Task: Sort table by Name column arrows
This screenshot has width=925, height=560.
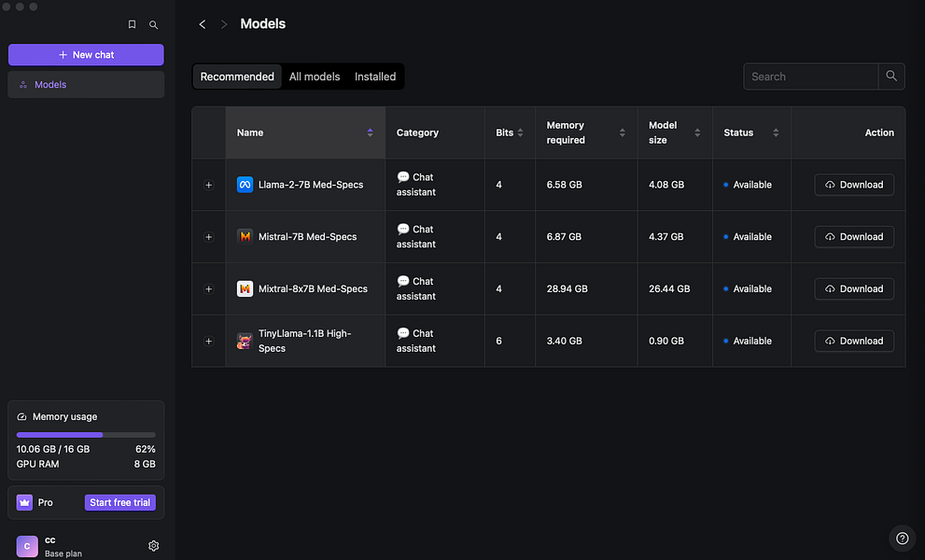Action: 370,133
